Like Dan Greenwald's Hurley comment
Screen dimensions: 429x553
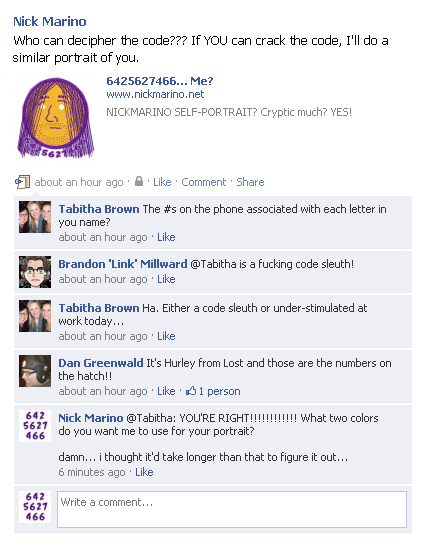[166, 391]
